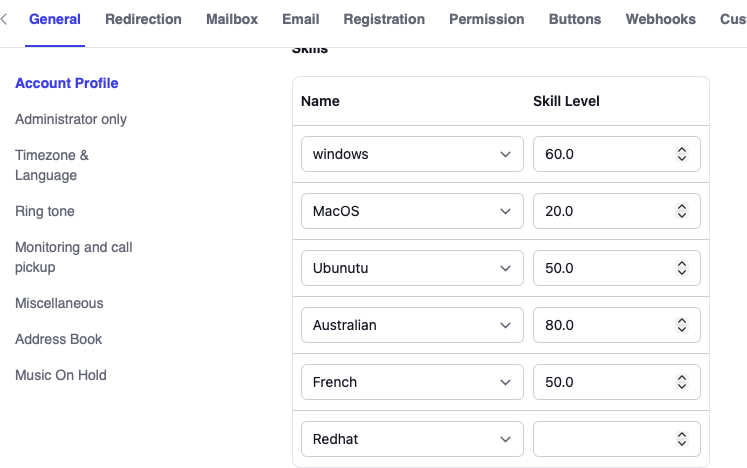Screen dimensions: 747x468
Task: Expand the Redhat skill name dropdown
Action: [x=412, y=439]
